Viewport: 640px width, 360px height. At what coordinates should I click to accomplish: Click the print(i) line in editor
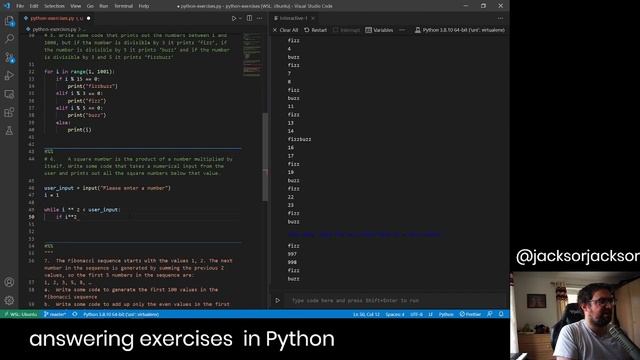click(80, 130)
